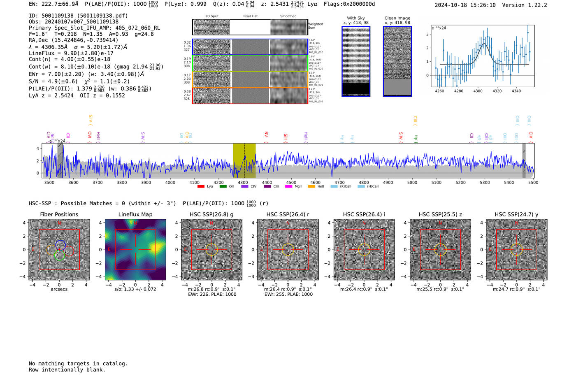Select the HSC SSP(26.8) g cutout

pyautogui.click(x=211, y=250)
